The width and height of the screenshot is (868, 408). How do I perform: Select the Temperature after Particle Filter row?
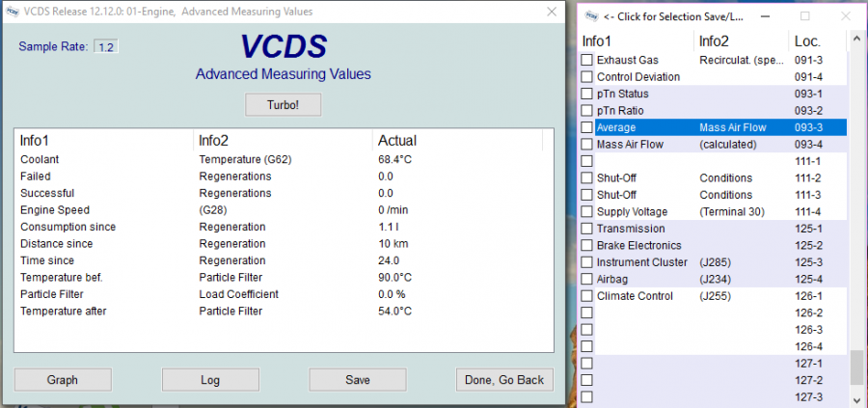pyautogui.click(x=283, y=312)
